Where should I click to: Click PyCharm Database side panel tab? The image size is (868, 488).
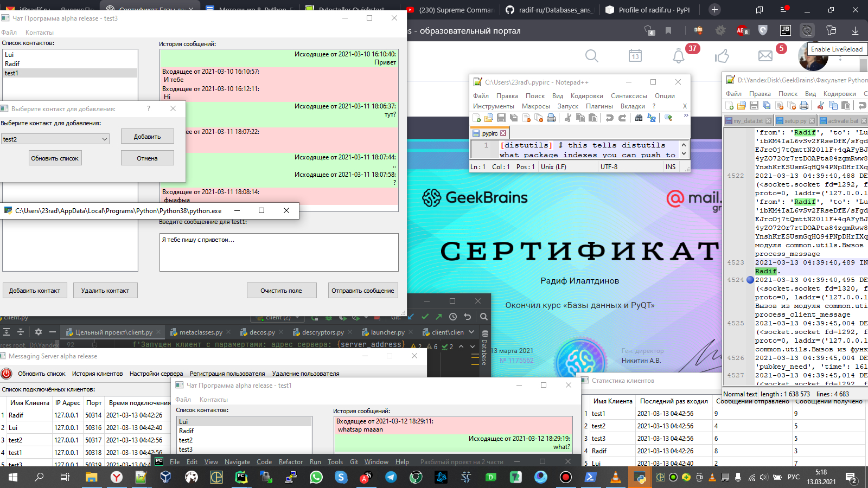485,347
